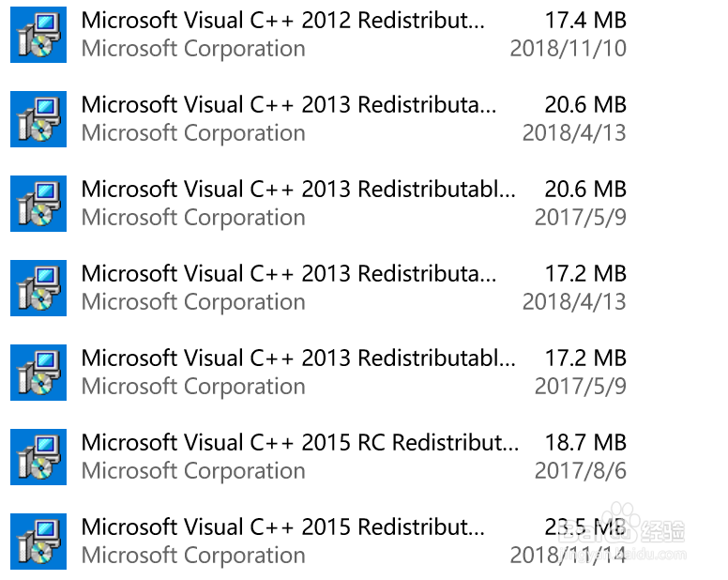Screen dimensions: 728x580
Task: Click the 2017/8/6 install date
Action: point(580,471)
